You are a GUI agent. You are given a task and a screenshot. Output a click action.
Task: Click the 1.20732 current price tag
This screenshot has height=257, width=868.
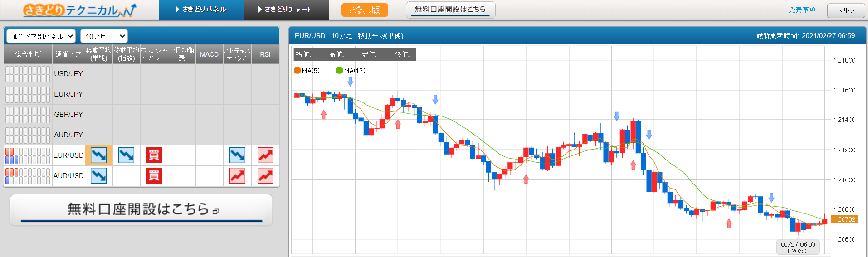coord(845,219)
